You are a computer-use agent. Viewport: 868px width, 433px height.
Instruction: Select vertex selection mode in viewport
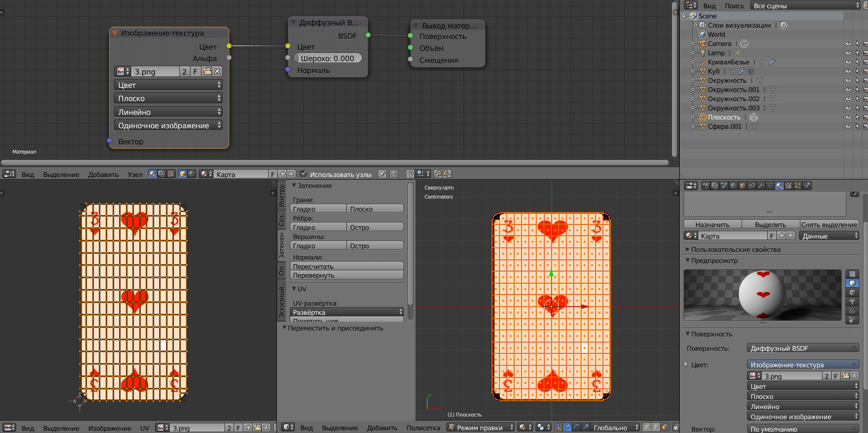coord(647,427)
